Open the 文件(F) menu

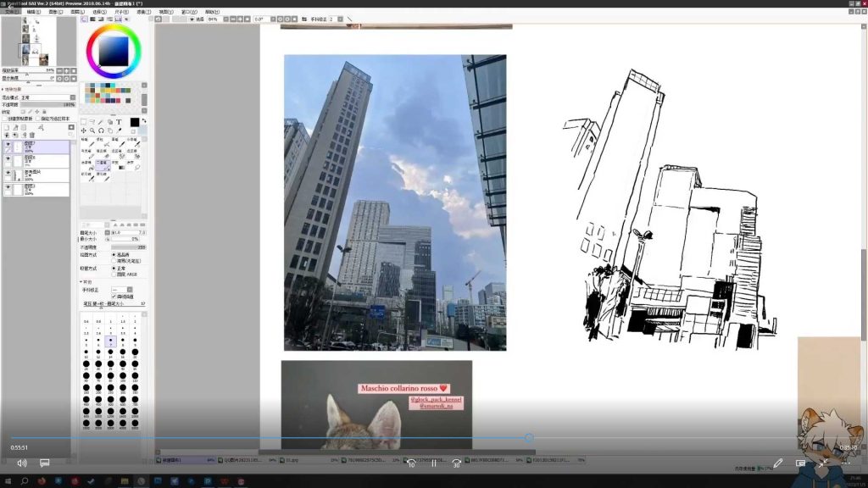pos(12,12)
